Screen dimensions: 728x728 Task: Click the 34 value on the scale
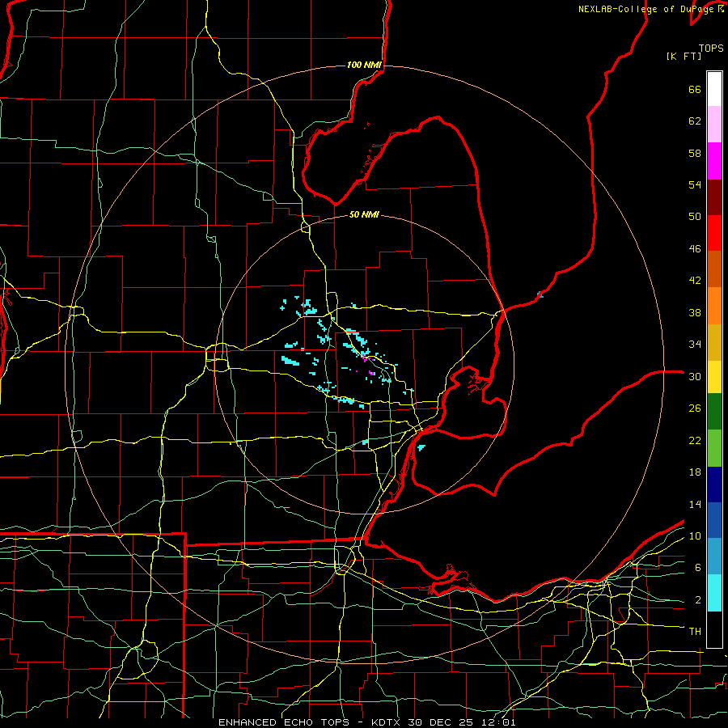click(695, 345)
